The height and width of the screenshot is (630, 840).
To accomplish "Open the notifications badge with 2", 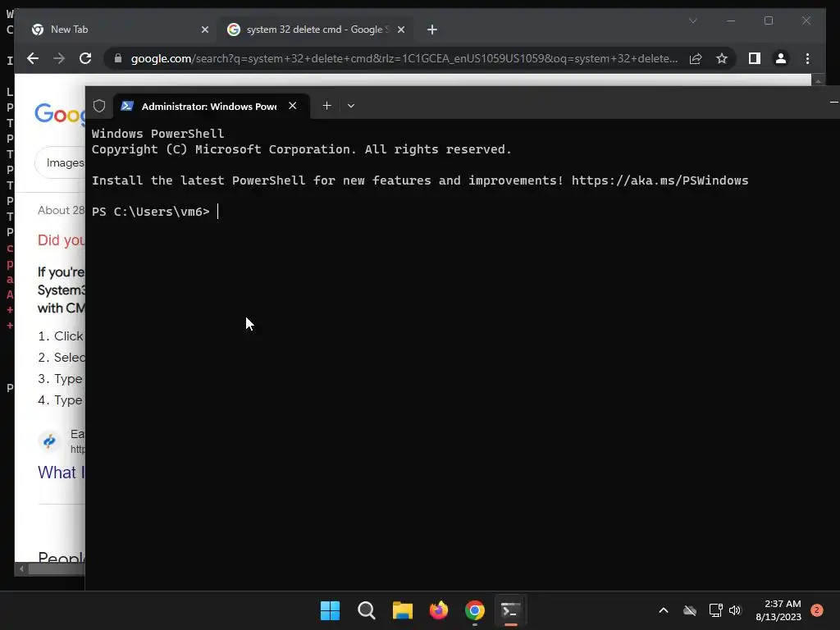I will [816, 610].
